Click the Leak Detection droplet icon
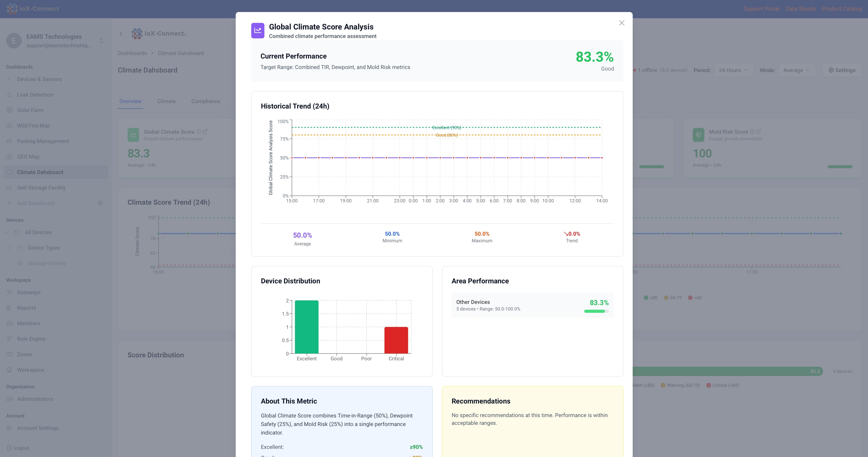 (9, 95)
